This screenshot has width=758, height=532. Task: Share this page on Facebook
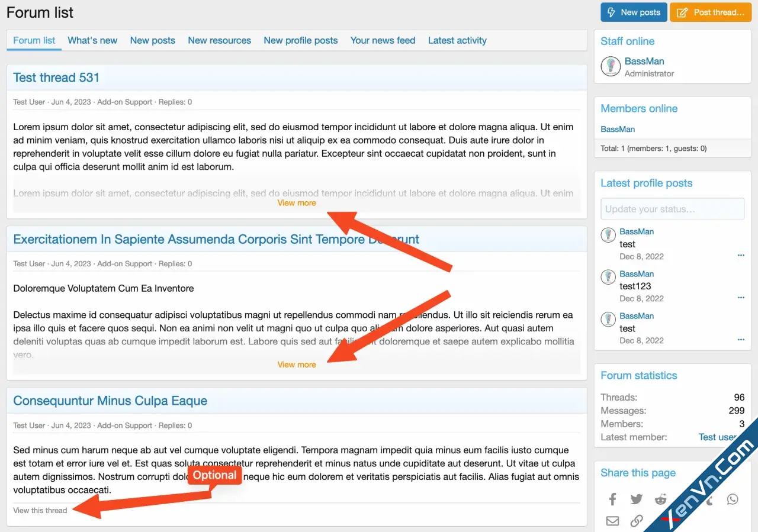(x=612, y=499)
